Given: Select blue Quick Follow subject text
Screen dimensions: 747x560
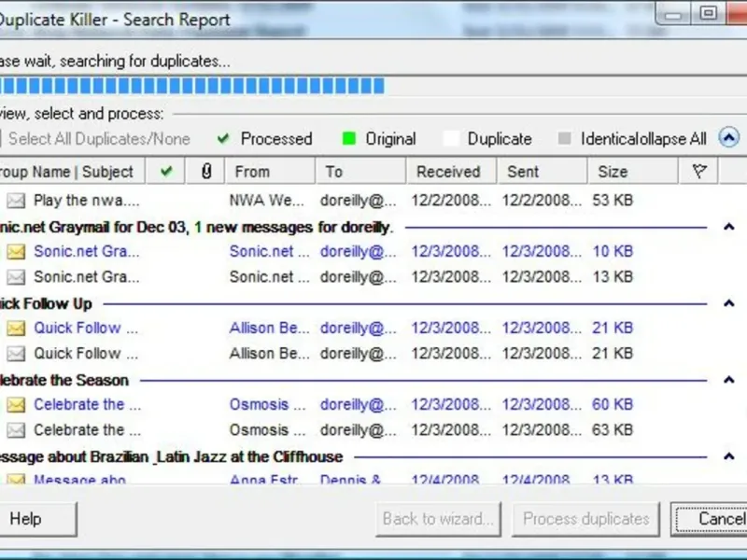Looking at the screenshot, I should pos(86,329).
